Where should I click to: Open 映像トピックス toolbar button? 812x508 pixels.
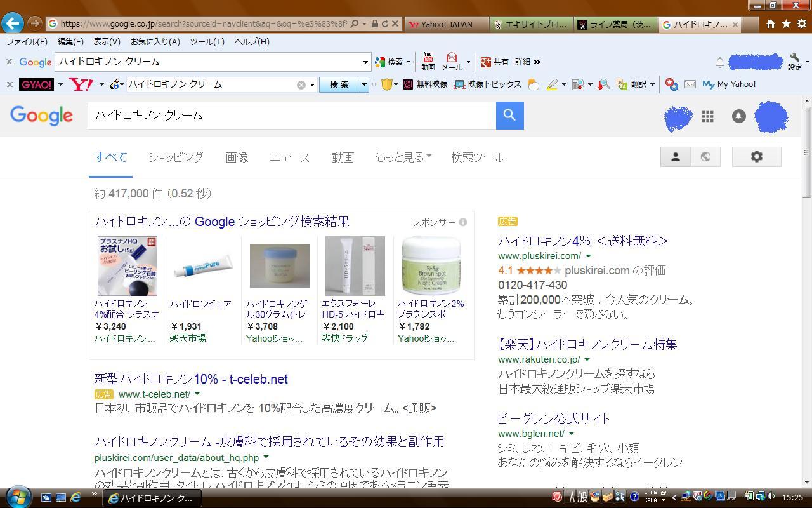[x=488, y=84]
